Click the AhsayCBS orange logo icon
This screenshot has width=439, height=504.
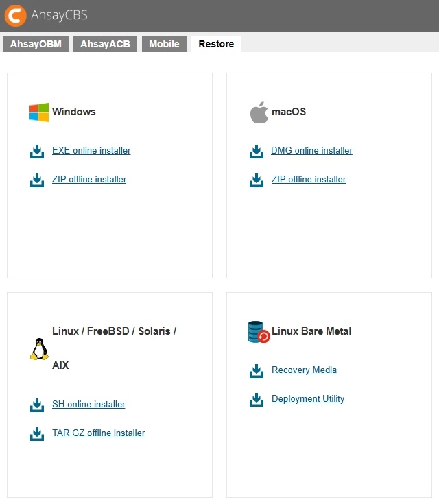(x=16, y=15)
